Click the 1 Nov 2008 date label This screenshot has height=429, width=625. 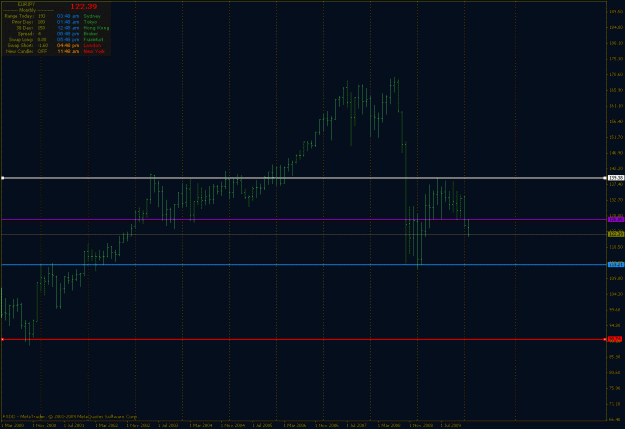click(421, 425)
